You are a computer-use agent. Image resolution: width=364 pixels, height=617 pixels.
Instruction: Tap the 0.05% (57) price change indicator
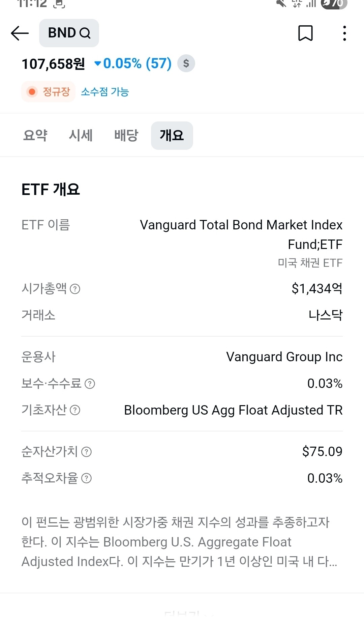coord(133,63)
